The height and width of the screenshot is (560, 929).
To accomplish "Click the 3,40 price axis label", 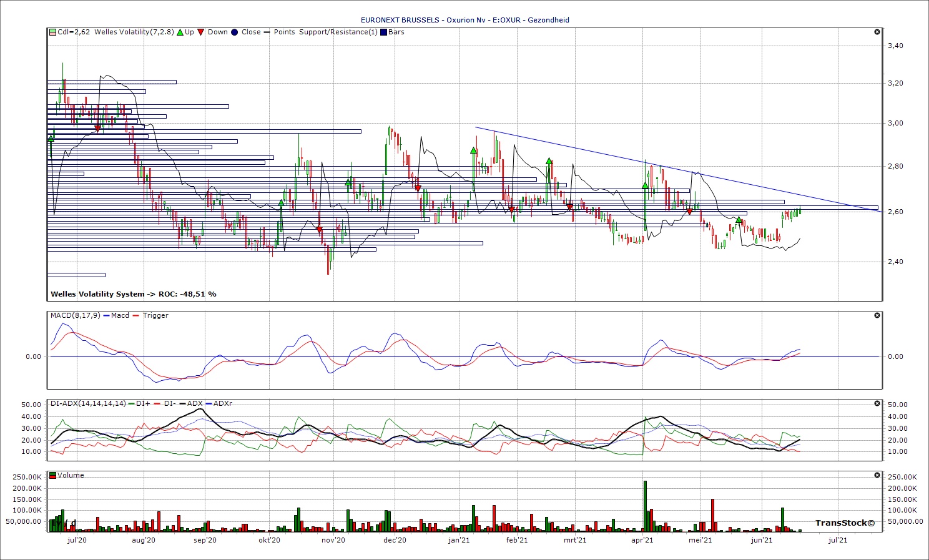I will (x=895, y=46).
